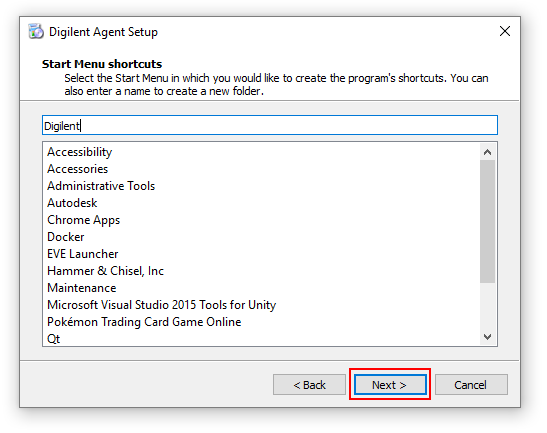Choose Microsoft Visual Studio 2015 Tools for Unity
This screenshot has width=547, height=433.
pos(162,305)
